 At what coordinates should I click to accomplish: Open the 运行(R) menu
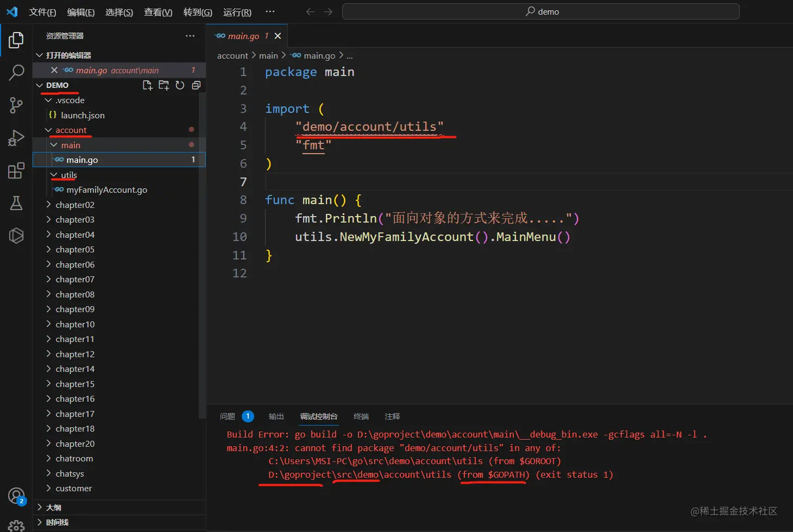click(x=237, y=12)
